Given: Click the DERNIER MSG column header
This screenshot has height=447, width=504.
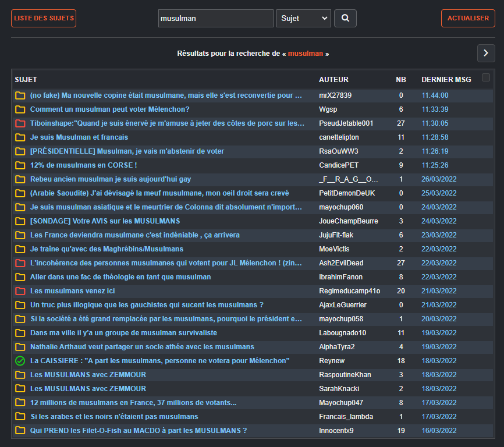Looking at the screenshot, I should coord(446,80).
